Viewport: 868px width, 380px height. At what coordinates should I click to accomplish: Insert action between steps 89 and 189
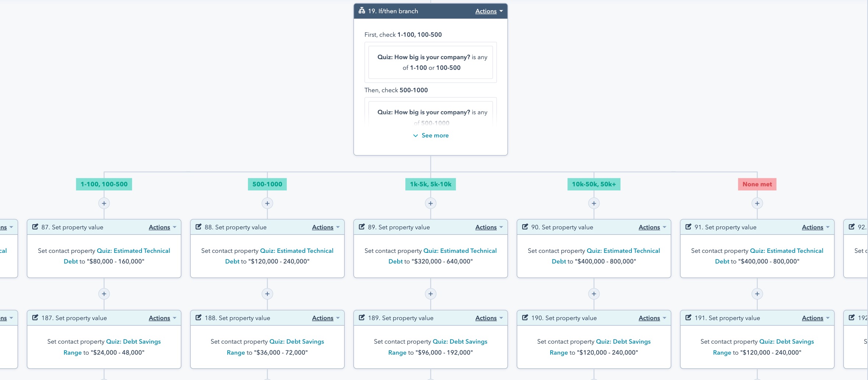click(430, 294)
